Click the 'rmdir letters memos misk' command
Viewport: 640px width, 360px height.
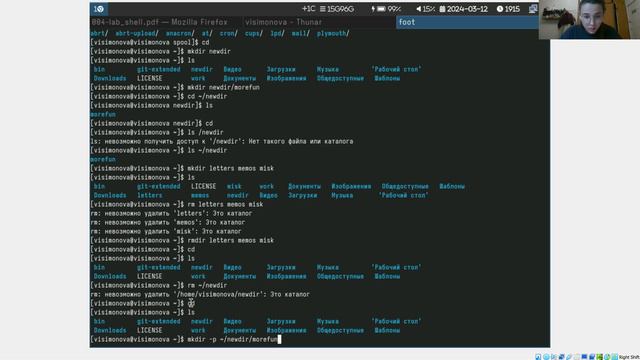(x=231, y=240)
